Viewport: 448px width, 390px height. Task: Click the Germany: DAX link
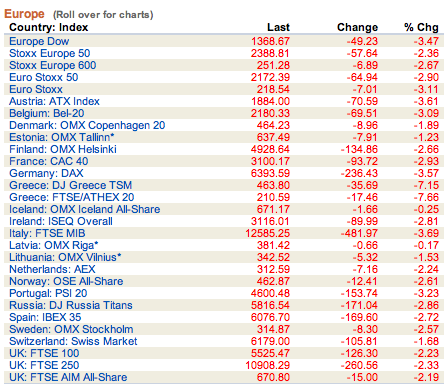click(46, 173)
